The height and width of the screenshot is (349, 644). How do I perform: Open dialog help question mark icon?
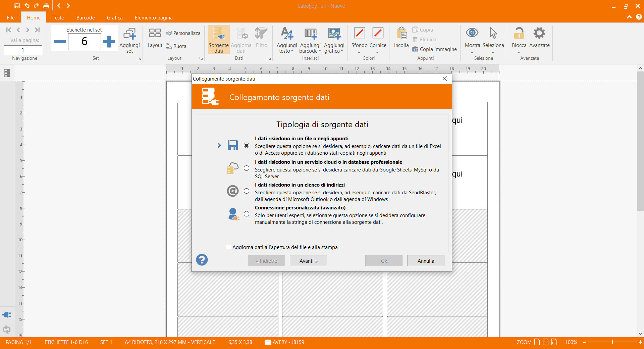[x=202, y=260]
